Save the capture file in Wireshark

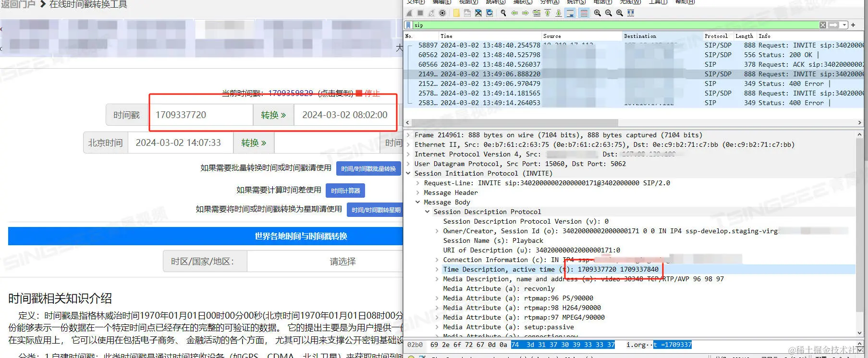point(467,13)
